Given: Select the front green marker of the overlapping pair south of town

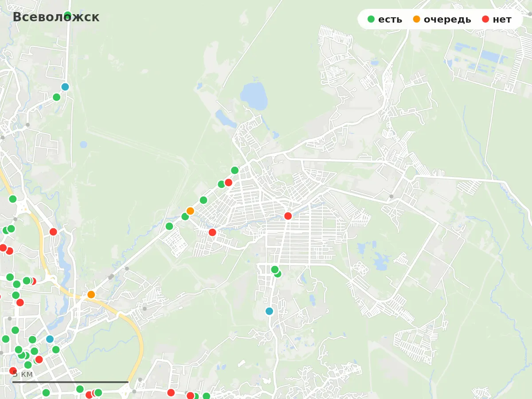Looking at the screenshot, I should [275, 270].
